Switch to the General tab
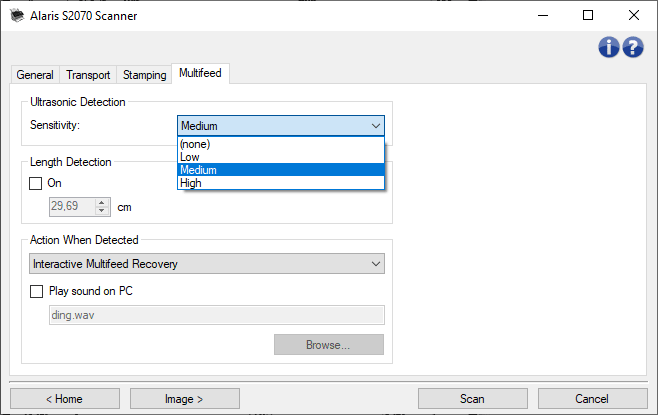The height and width of the screenshot is (415, 658). click(x=35, y=75)
